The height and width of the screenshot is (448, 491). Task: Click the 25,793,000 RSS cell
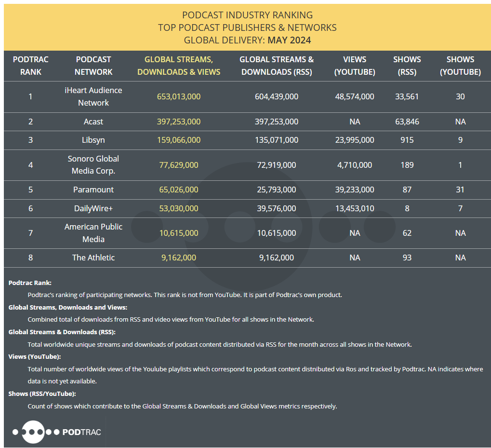tap(277, 190)
